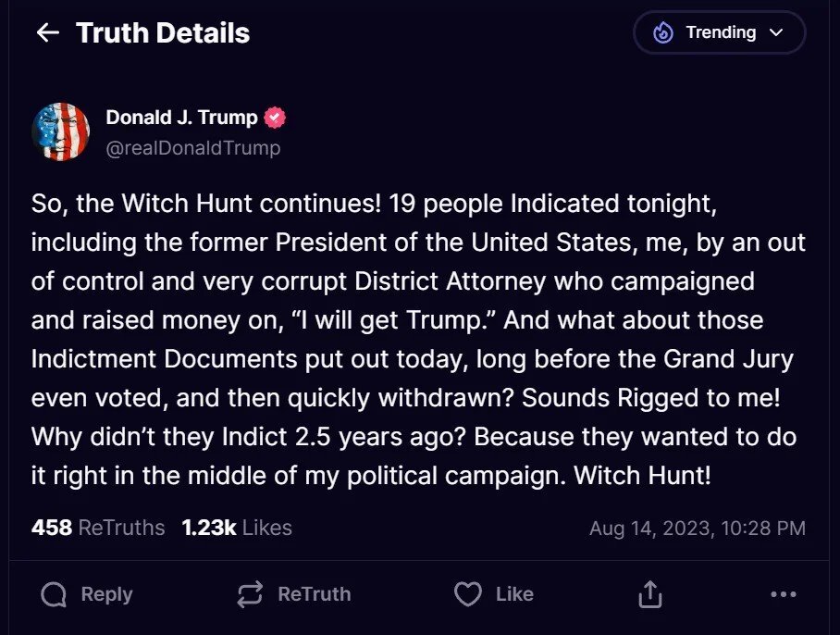Click the Truth Details heading

[x=163, y=33]
